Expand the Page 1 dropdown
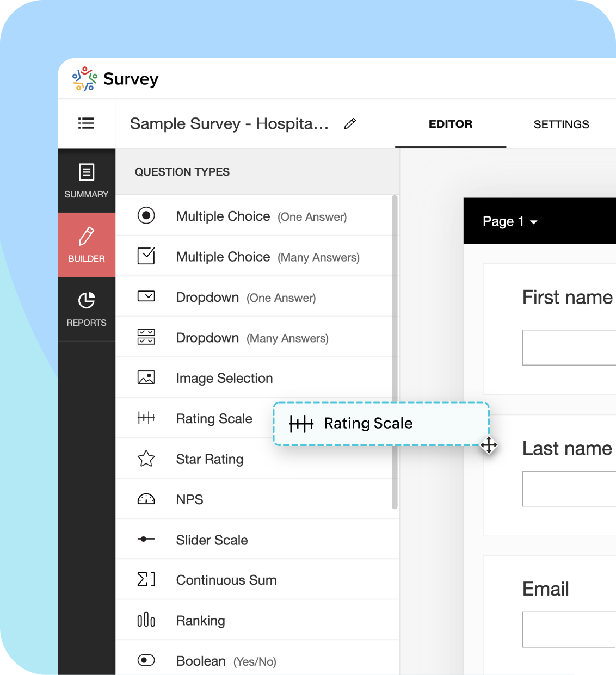 point(509,221)
